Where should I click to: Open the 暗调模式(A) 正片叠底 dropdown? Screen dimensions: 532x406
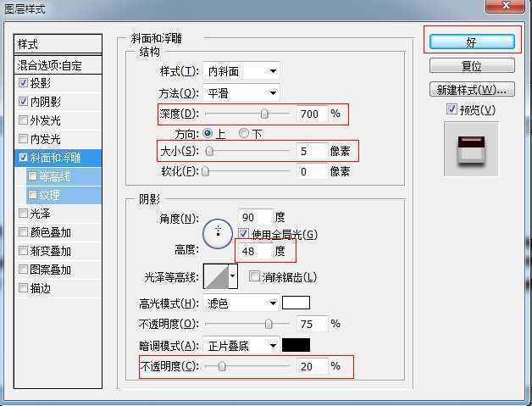coord(241,346)
